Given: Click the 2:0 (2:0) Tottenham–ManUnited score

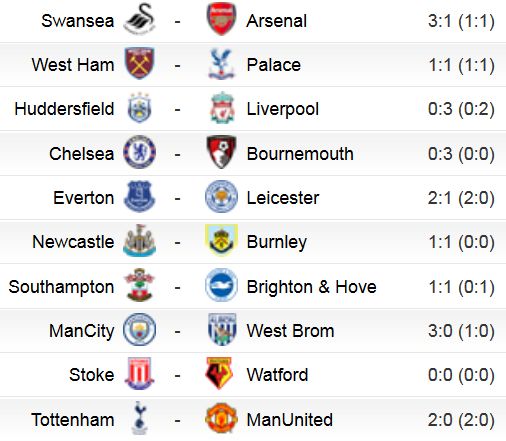Looking at the screenshot, I should tap(461, 420).
